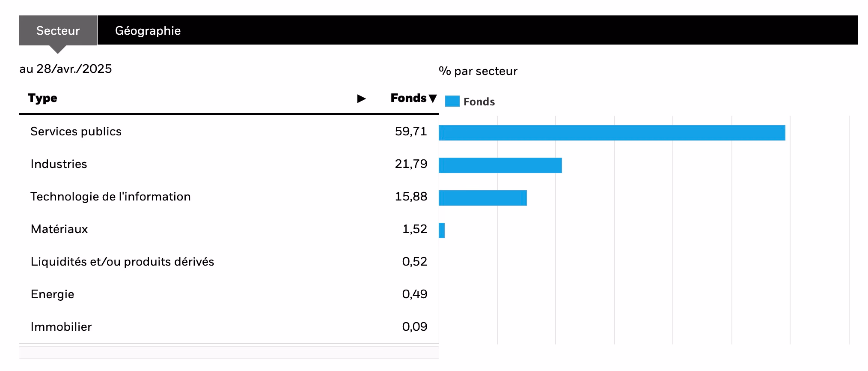Select the Industries row
Image resolution: width=868 pixels, height=371 pixels.
pos(59,164)
